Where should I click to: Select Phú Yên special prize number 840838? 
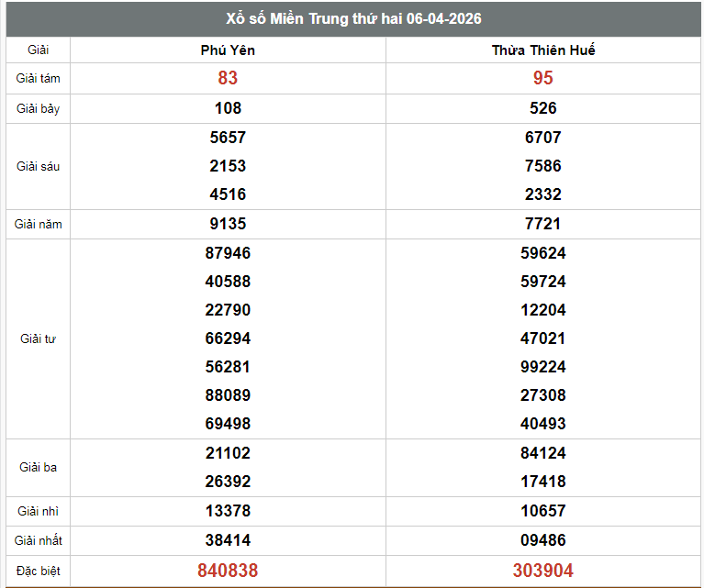pyautogui.click(x=228, y=571)
